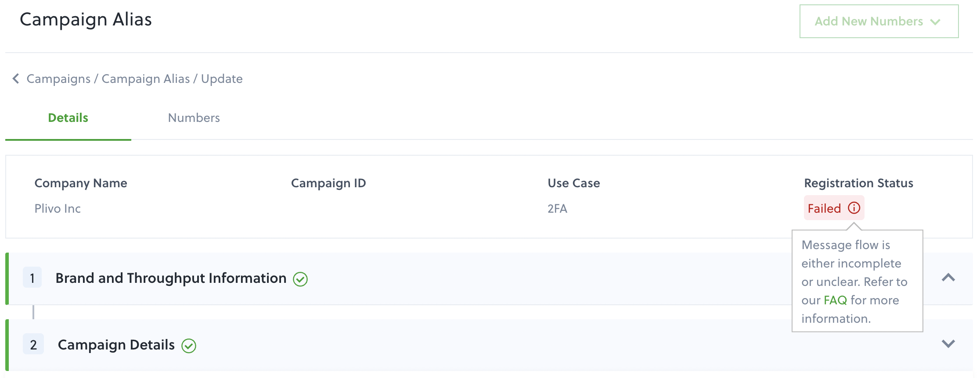Click the green checkmark next to Campaign Details
The height and width of the screenshot is (378, 980).
pos(189,346)
